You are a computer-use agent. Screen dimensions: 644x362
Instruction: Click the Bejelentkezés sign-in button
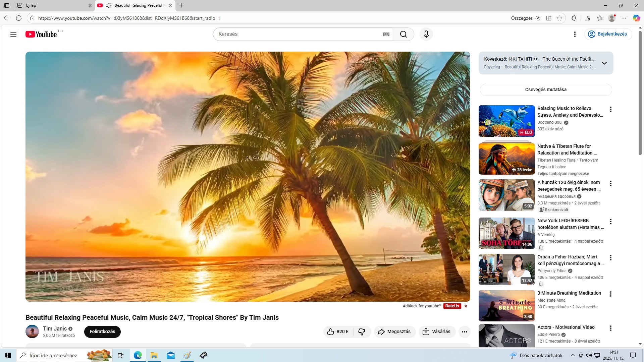[x=608, y=34]
